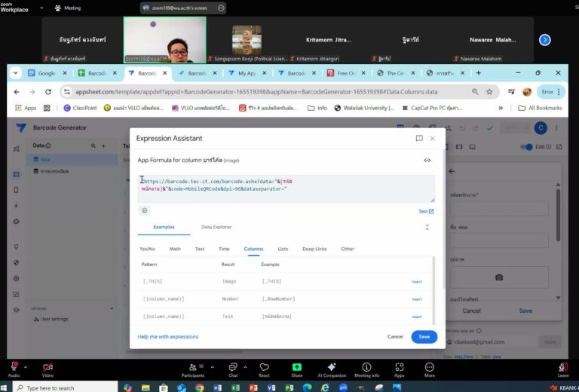The height and width of the screenshot is (392, 579).
Task: Click the blue Save button in Expression Assistant
Action: tap(424, 337)
